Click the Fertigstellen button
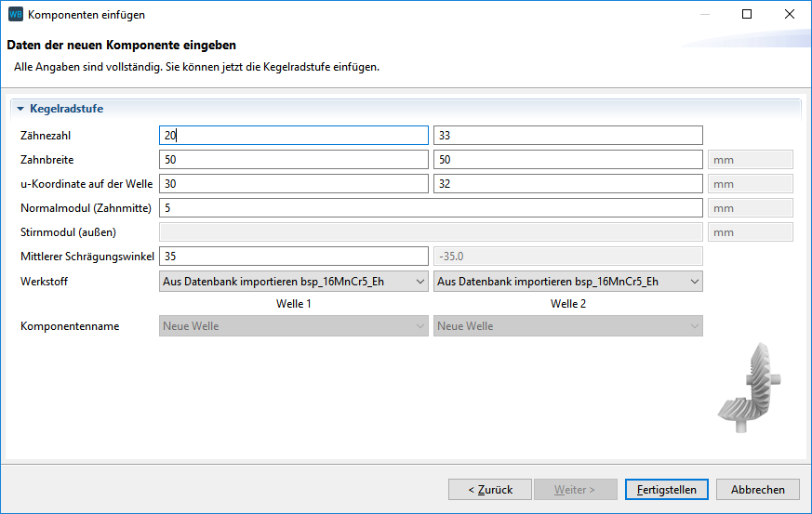812x514 pixels. click(x=667, y=489)
